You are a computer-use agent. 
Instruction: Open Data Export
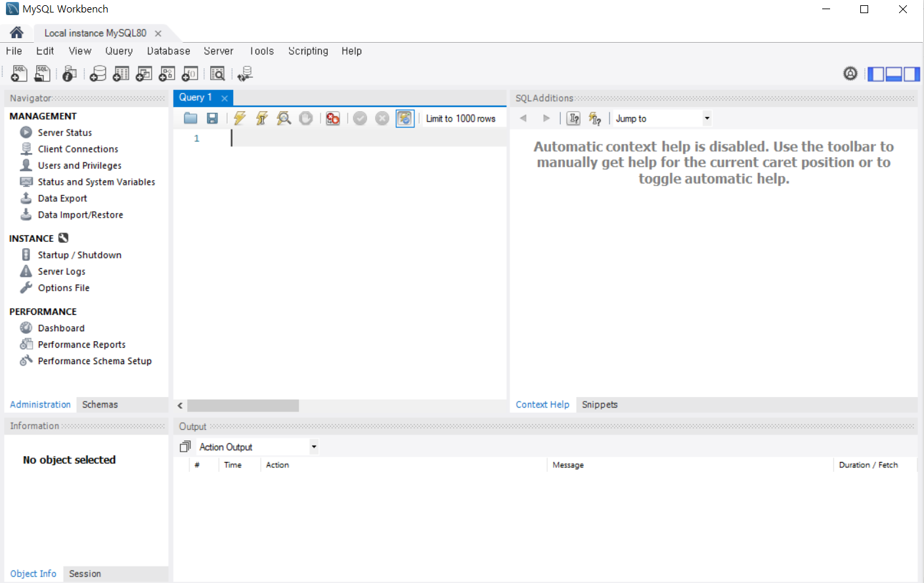62,198
